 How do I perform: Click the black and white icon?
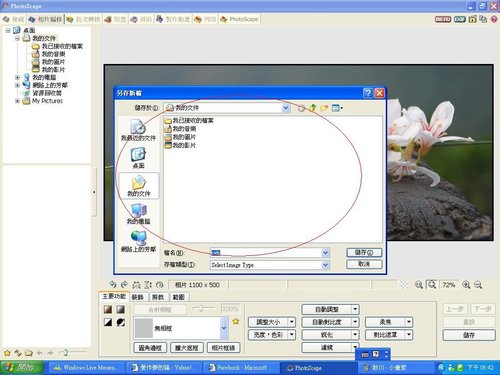coord(108,322)
